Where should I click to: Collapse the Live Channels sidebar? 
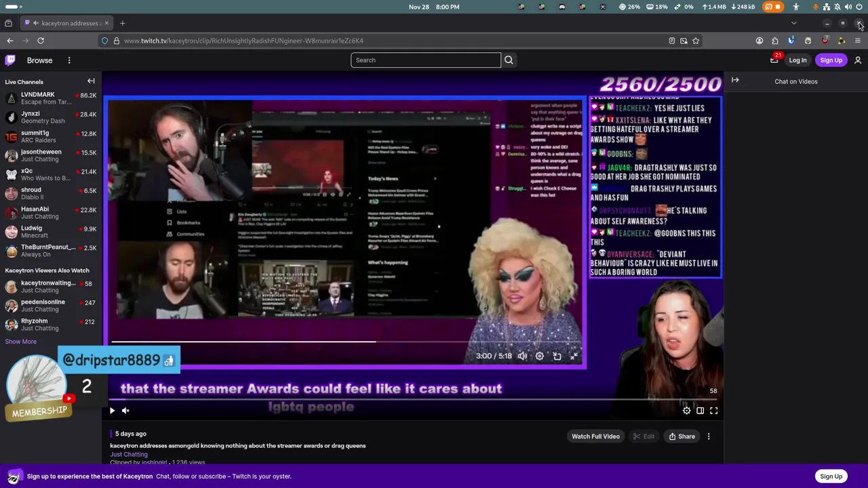pyautogui.click(x=91, y=81)
